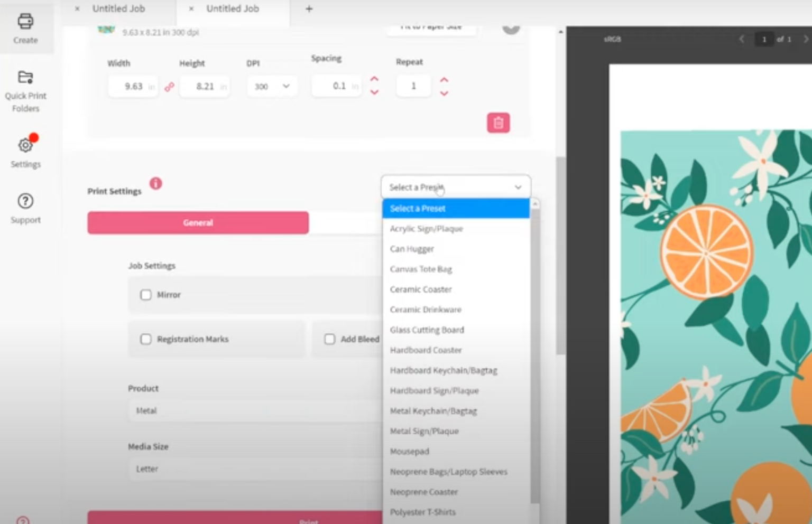Open the Support help section
812x524 pixels.
(25, 206)
